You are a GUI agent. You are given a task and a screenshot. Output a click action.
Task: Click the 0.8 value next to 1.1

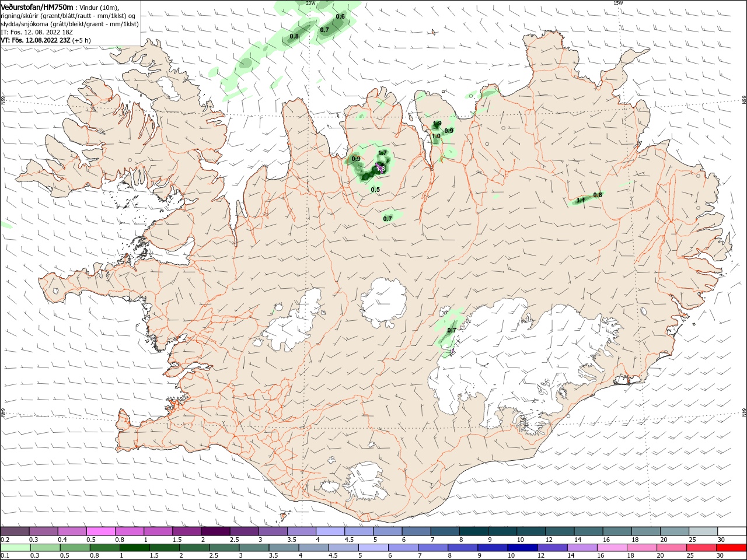pos(598,195)
